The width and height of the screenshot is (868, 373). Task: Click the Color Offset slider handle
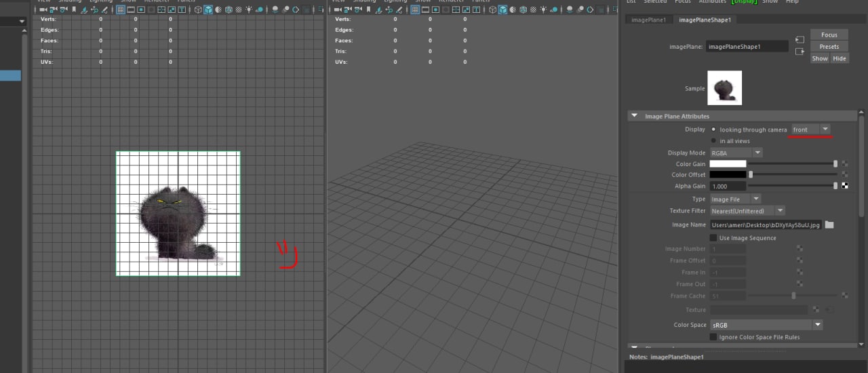click(x=751, y=175)
